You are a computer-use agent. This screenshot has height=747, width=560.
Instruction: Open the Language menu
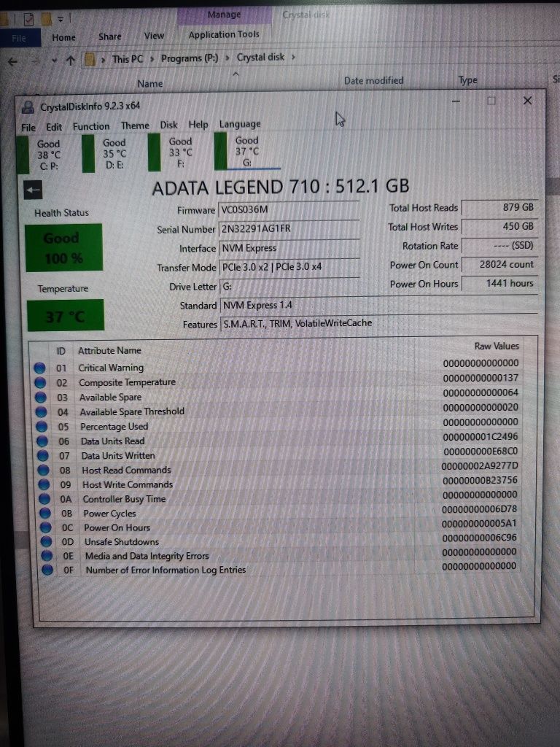(x=239, y=124)
